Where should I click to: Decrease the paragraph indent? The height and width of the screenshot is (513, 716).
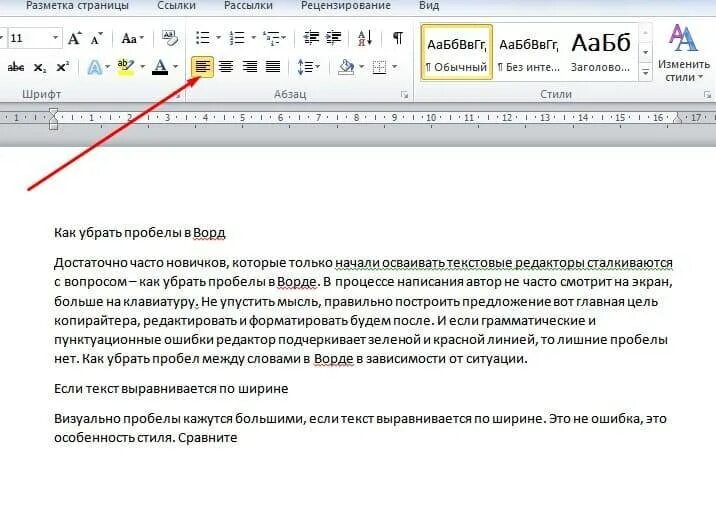point(311,38)
